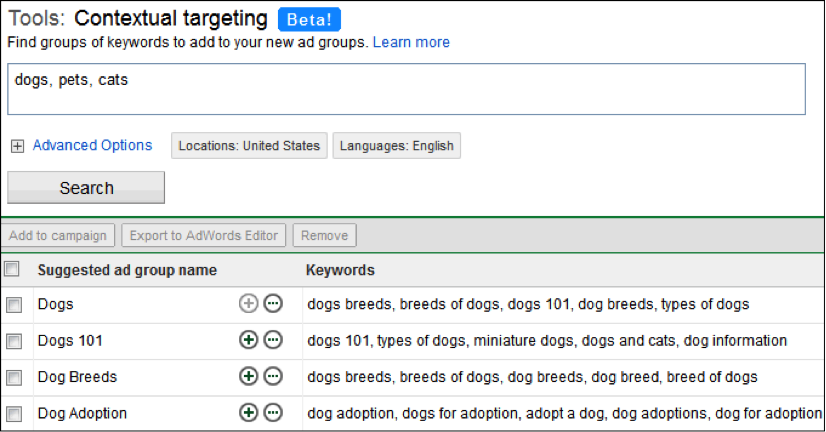Click the Search button
The image size is (826, 432).
coord(86,188)
